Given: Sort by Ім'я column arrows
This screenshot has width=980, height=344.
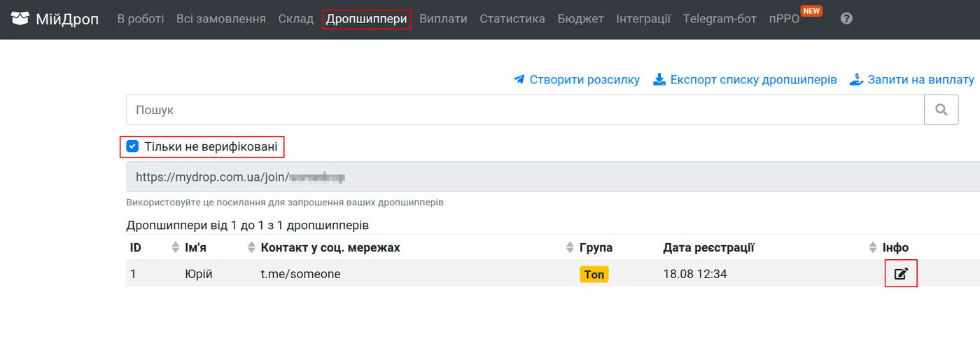Looking at the screenshot, I should click(x=252, y=247).
